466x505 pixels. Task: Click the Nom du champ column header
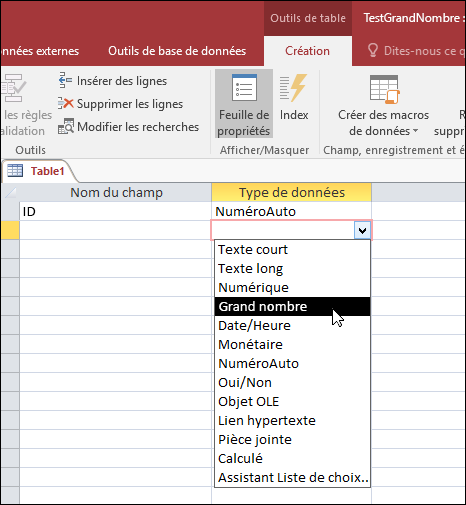click(x=115, y=192)
